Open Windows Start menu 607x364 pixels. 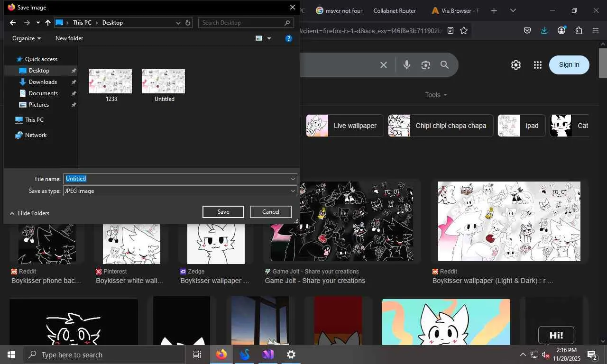click(x=11, y=355)
